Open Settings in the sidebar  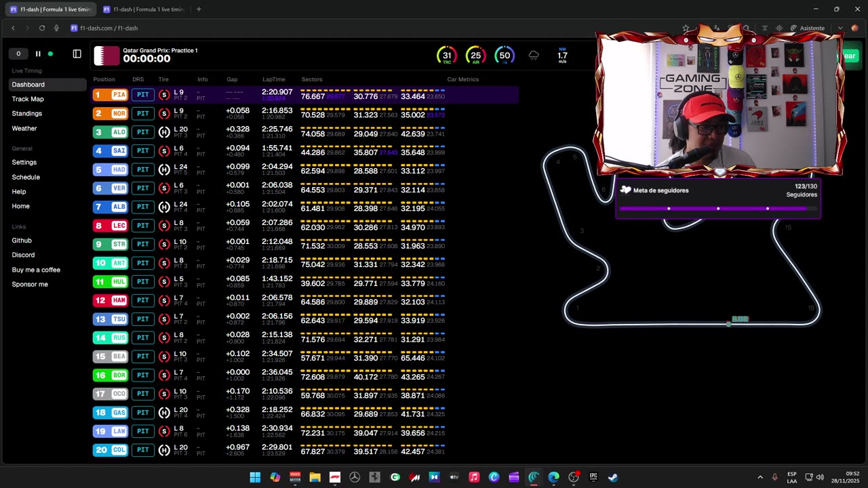24,162
